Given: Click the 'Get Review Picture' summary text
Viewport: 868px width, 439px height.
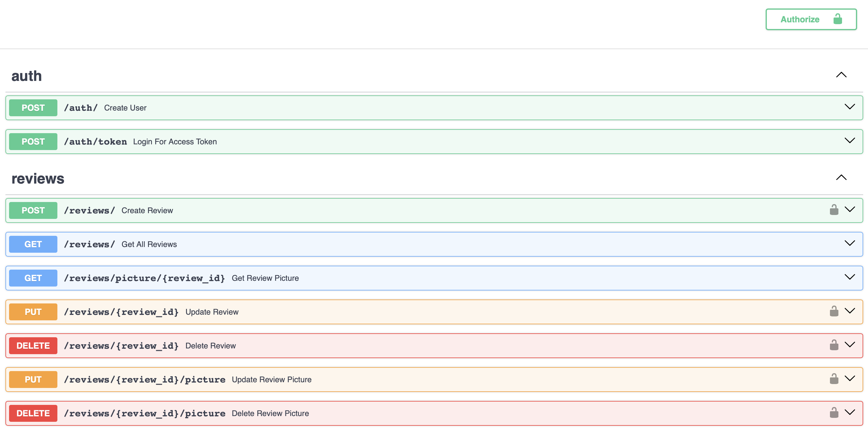Looking at the screenshot, I should point(265,278).
